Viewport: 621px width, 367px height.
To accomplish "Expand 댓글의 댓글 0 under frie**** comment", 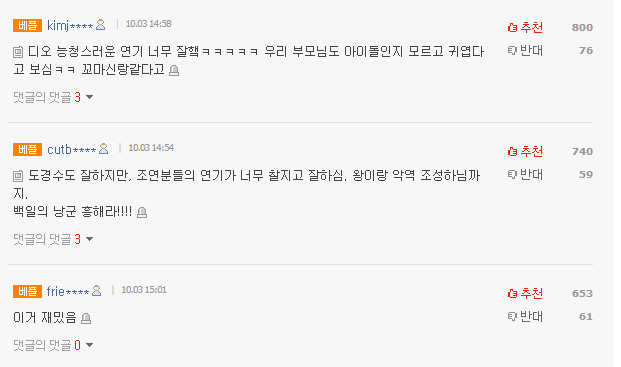I will [x=53, y=345].
